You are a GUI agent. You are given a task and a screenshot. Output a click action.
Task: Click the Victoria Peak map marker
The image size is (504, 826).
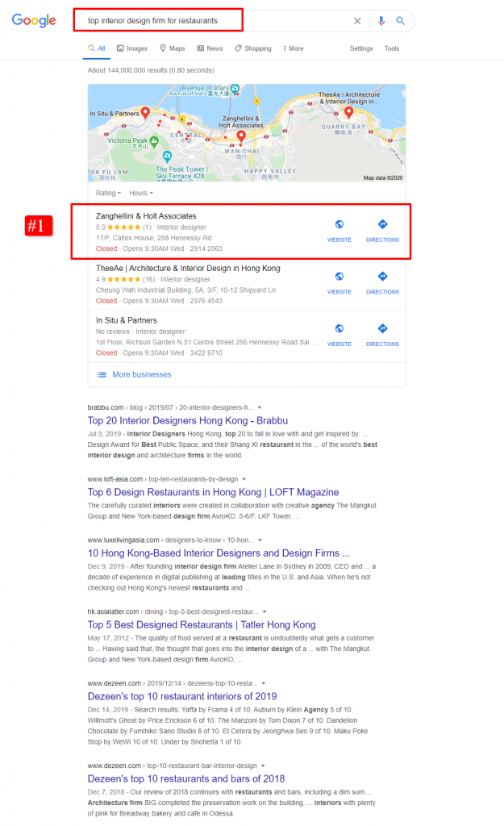[x=154, y=141]
